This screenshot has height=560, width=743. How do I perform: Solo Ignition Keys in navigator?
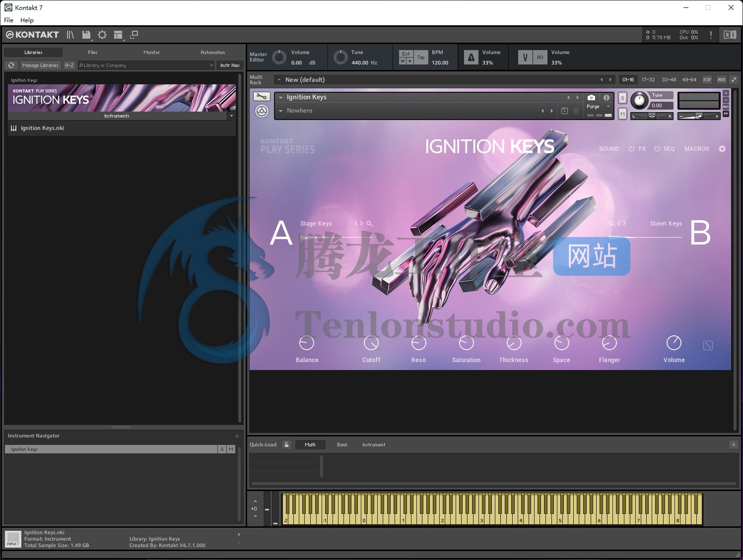pos(222,449)
